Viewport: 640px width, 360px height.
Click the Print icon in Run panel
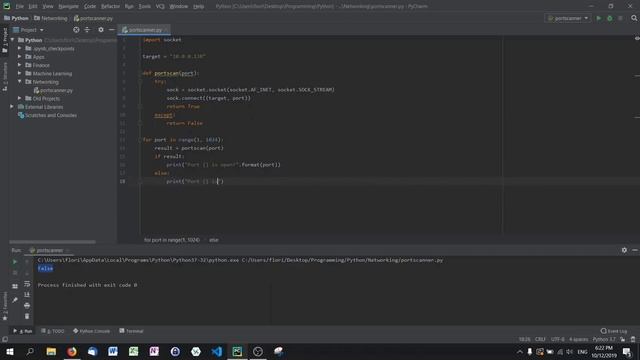click(27, 305)
